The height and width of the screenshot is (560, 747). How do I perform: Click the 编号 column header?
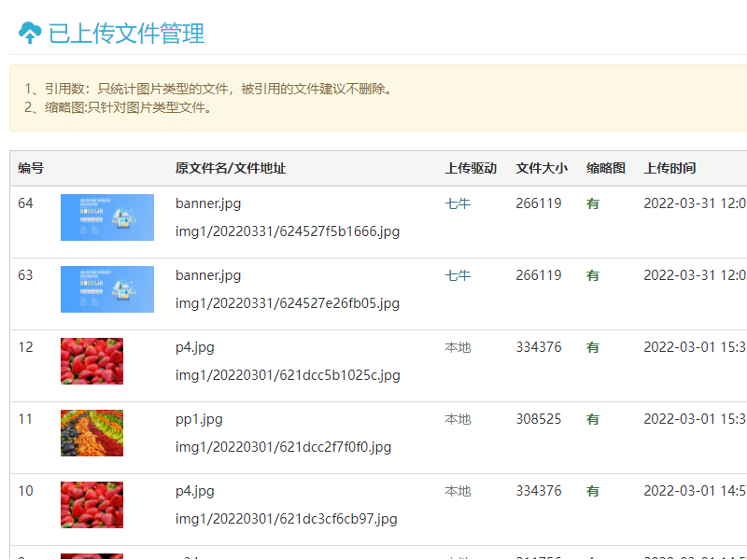coord(31,169)
